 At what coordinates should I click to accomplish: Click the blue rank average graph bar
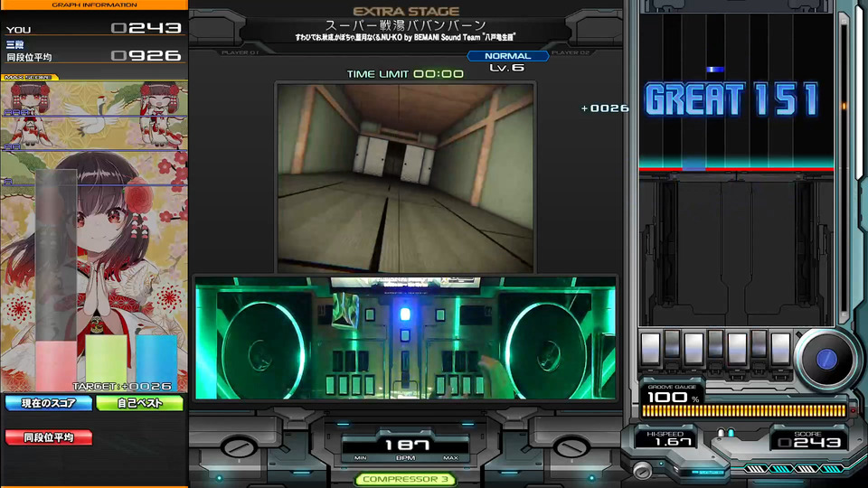[x=156, y=362]
